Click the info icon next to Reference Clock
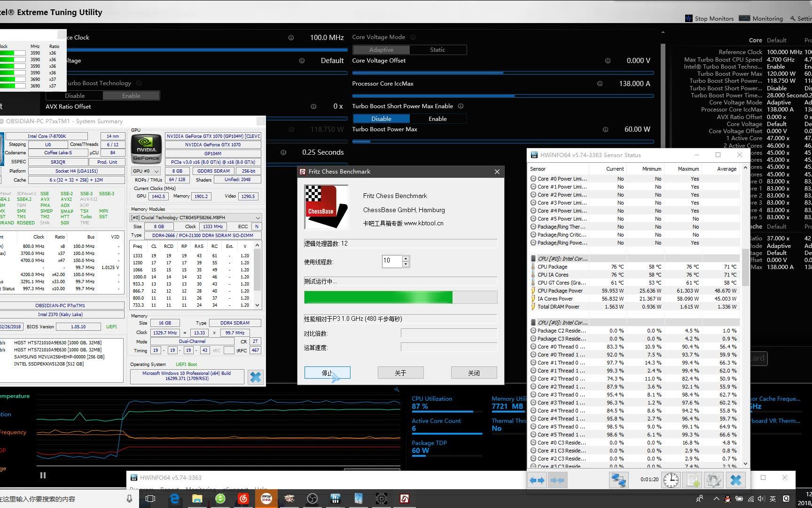 pos(291,38)
